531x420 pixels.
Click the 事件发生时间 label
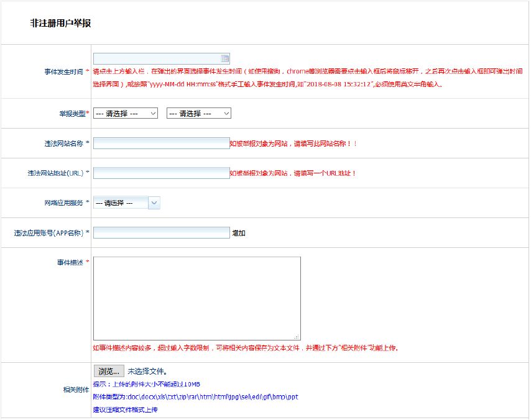point(63,71)
